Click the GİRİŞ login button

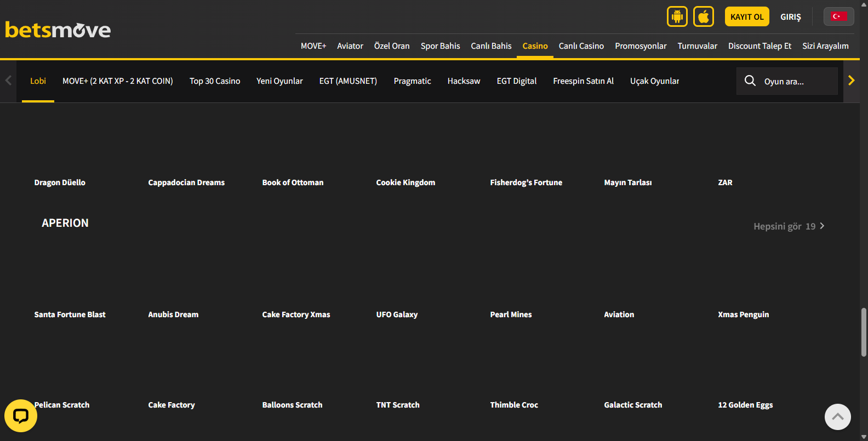click(x=791, y=17)
